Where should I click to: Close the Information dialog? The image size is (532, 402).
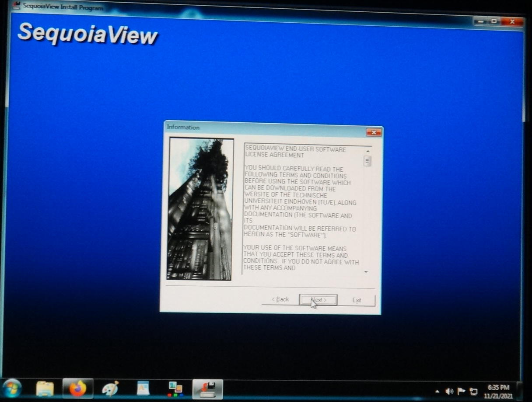point(374,132)
